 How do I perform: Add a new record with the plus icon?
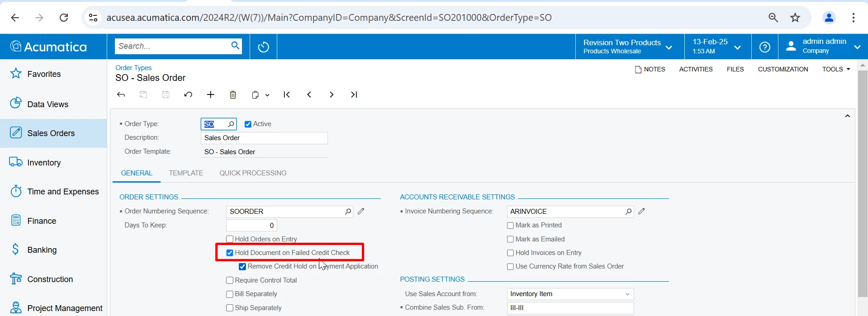210,94
